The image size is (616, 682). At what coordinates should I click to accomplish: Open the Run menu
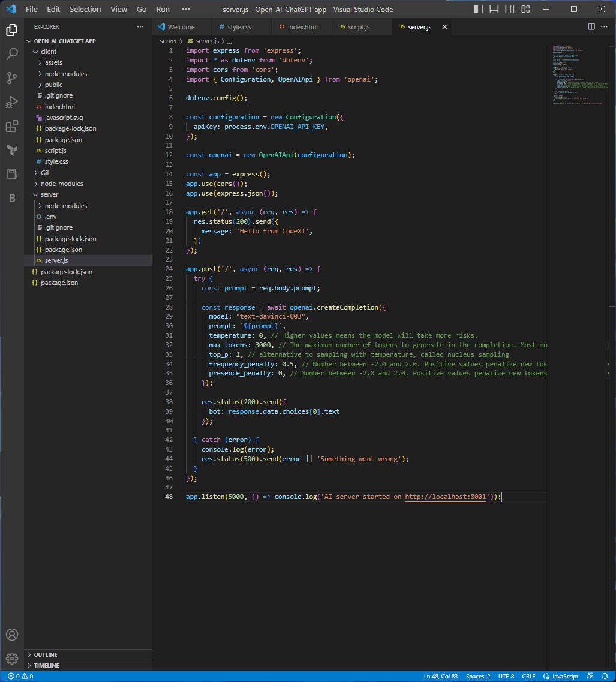point(163,9)
